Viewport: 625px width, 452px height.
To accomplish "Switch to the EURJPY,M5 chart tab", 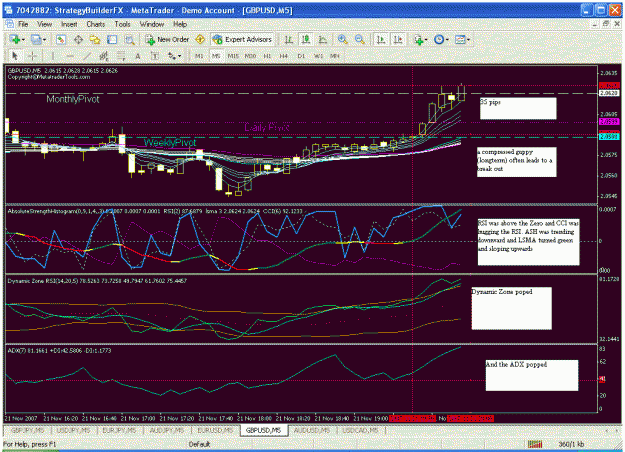I will click(119, 430).
